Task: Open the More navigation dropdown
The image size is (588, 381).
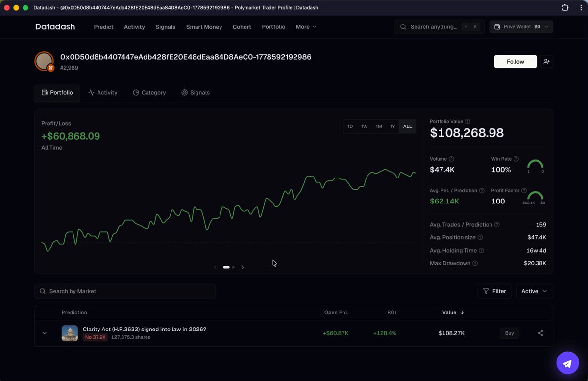Action: click(306, 27)
